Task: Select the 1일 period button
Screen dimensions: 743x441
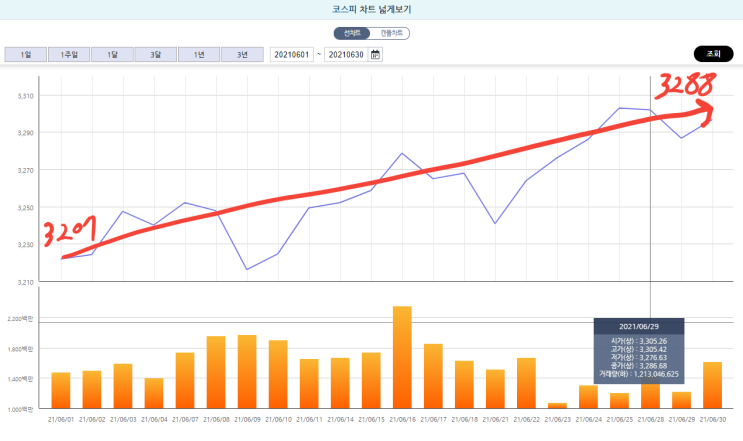Action: pyautogui.click(x=26, y=54)
